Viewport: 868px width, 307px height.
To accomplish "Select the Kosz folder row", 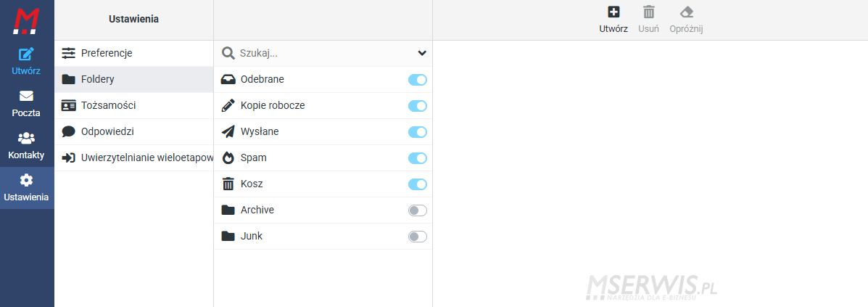I will tap(323, 184).
